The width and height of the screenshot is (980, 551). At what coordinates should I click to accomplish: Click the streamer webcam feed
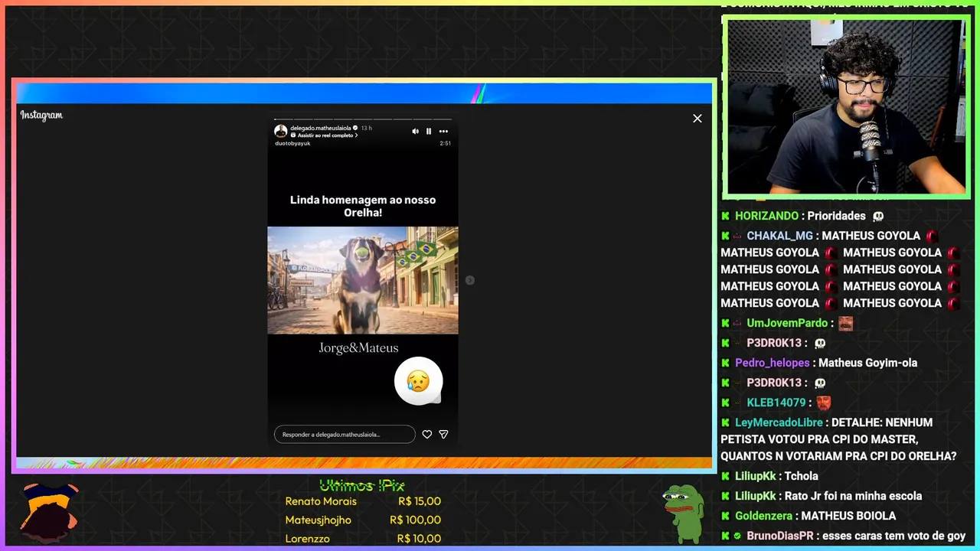click(845, 106)
